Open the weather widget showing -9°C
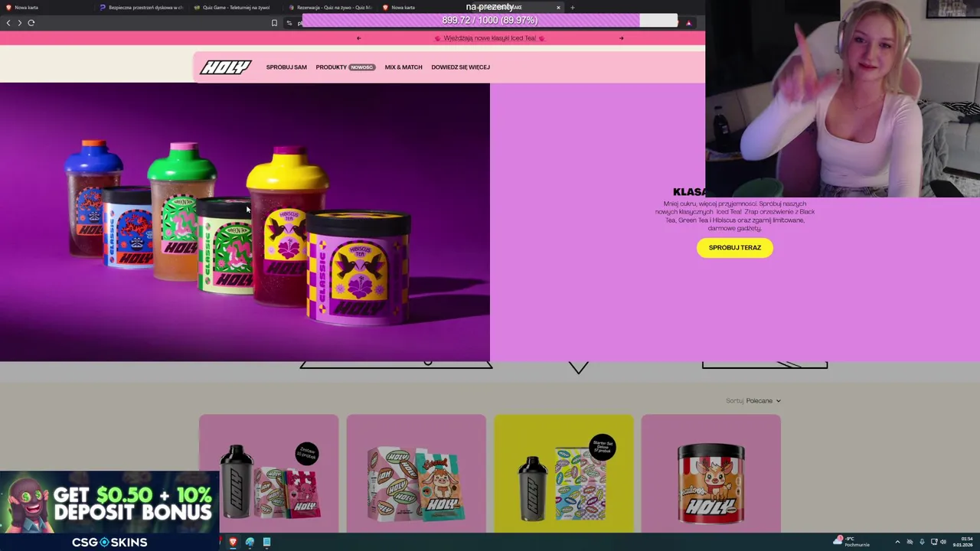Image resolution: width=980 pixels, height=551 pixels. pyautogui.click(x=851, y=542)
